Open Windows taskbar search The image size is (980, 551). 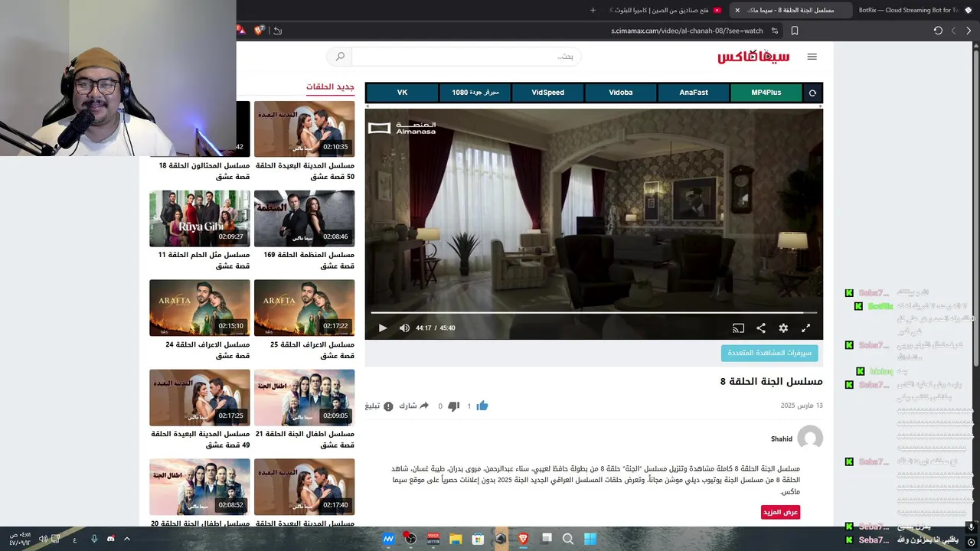click(568, 539)
